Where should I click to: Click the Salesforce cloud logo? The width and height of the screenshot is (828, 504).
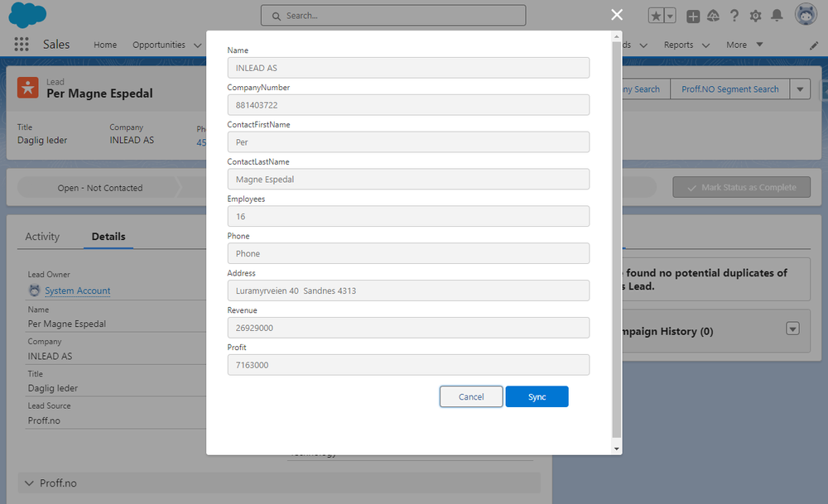tap(27, 15)
